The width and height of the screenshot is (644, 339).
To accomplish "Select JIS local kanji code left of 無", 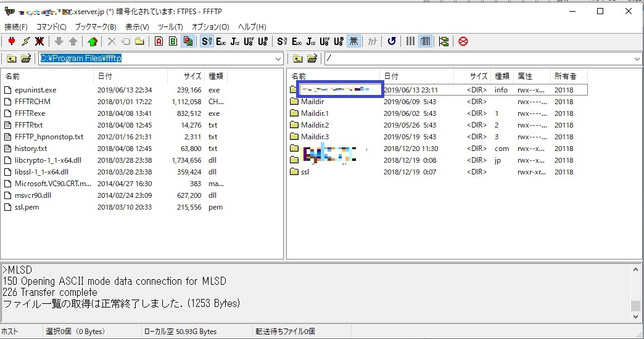I will (311, 41).
